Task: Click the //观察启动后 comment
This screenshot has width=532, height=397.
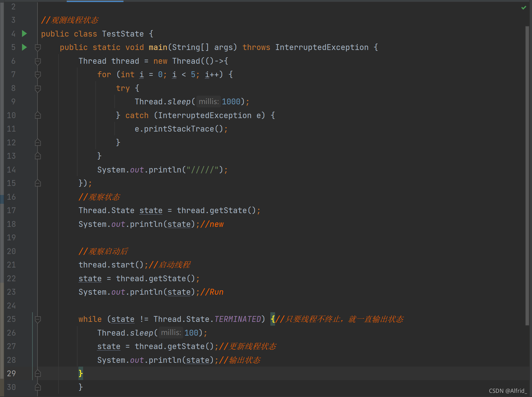Action: (x=103, y=251)
